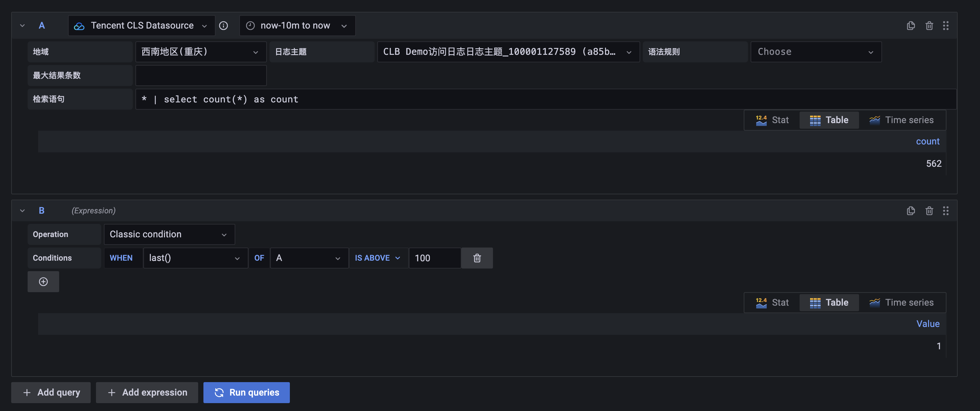The image size is (980, 411).
Task: Open the 日志主题 CLB Demo topic dropdown
Action: click(x=508, y=52)
